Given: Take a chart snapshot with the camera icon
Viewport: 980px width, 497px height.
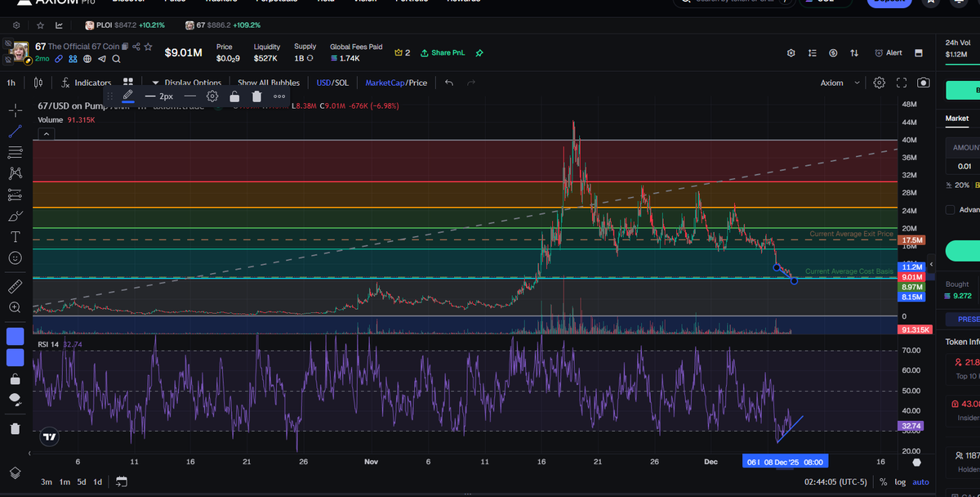Looking at the screenshot, I should (924, 83).
